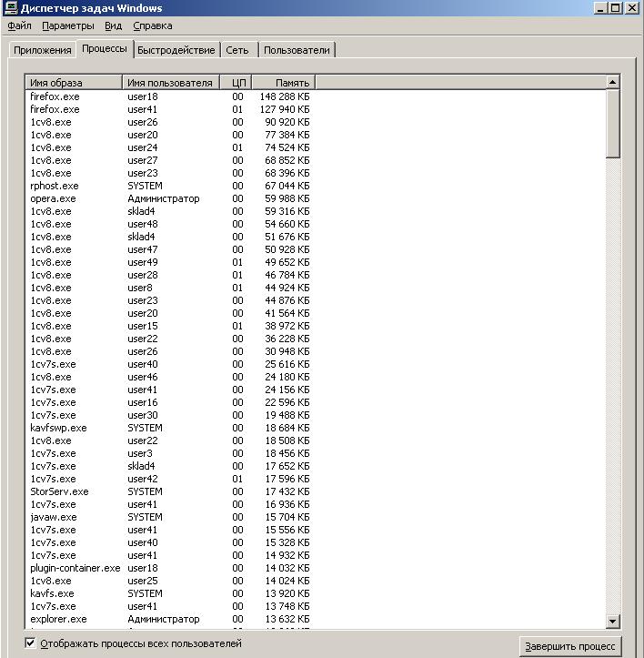Click the scrollbar down arrow

click(x=613, y=621)
